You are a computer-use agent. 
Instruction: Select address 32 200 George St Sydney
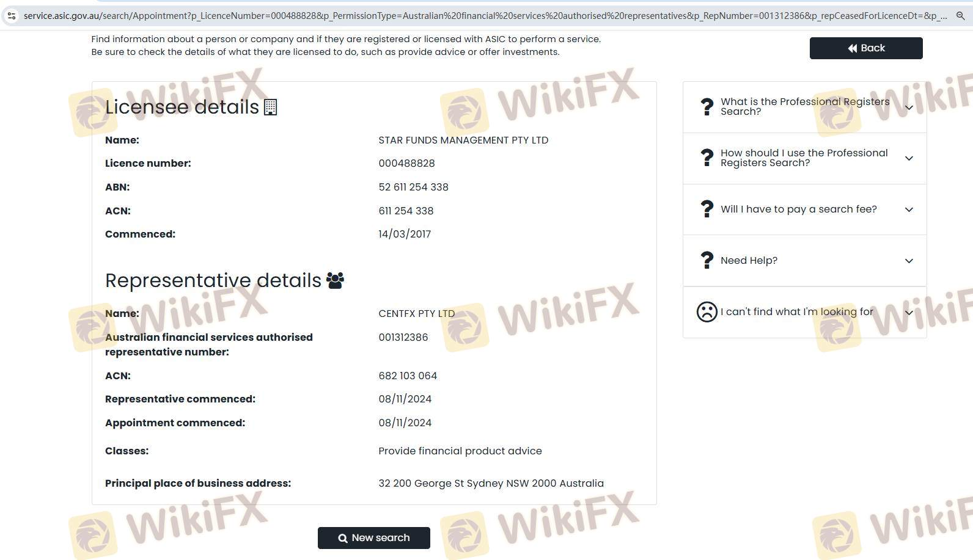coord(491,484)
